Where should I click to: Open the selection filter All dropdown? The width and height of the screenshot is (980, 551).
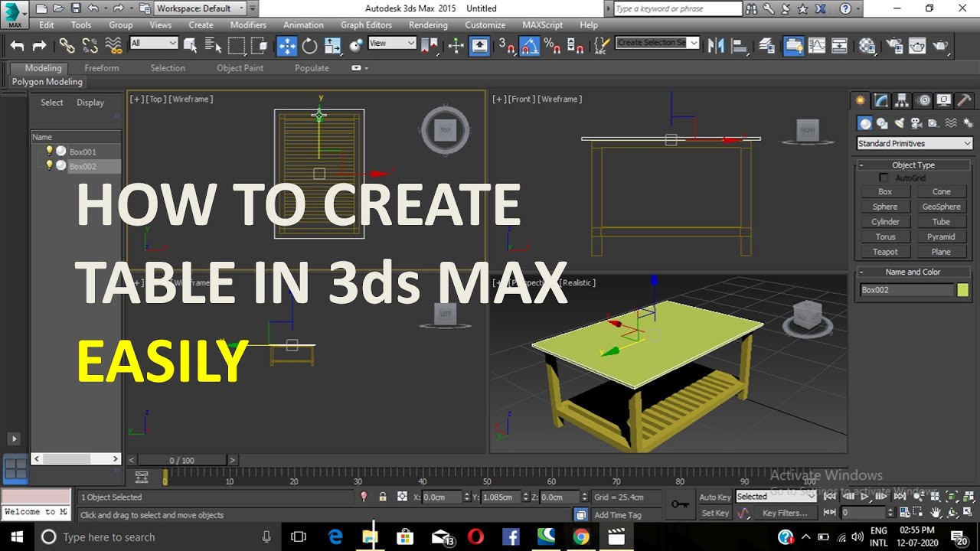tap(154, 44)
